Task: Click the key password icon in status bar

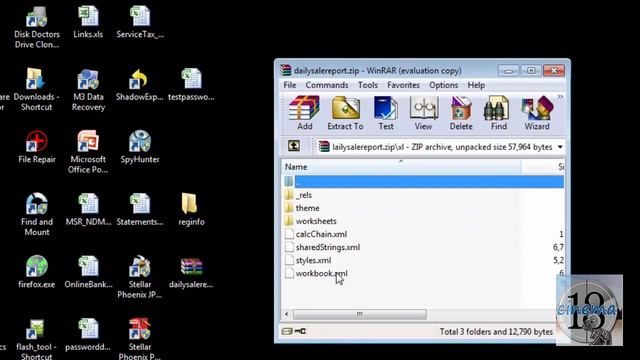Action: (300, 331)
